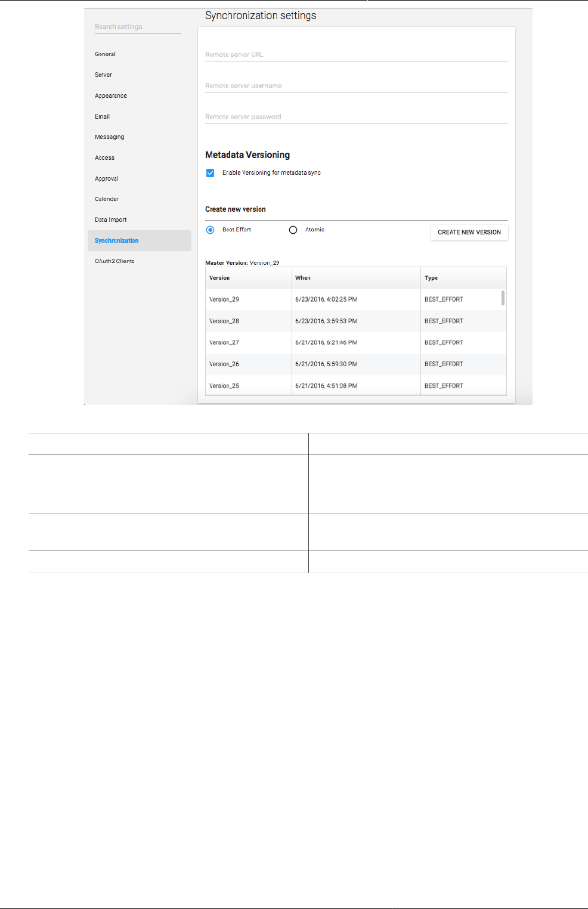Open OAuth2 Clients settings

[x=114, y=261]
